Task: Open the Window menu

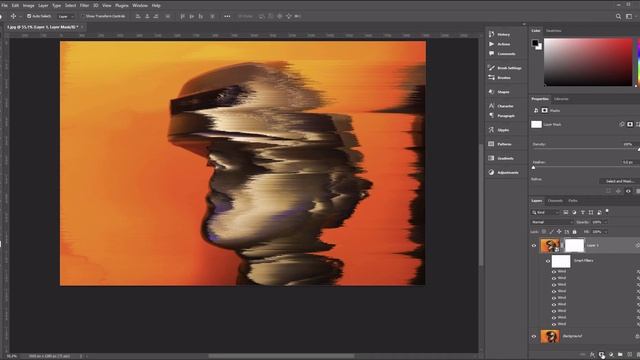Action: [x=140, y=6]
